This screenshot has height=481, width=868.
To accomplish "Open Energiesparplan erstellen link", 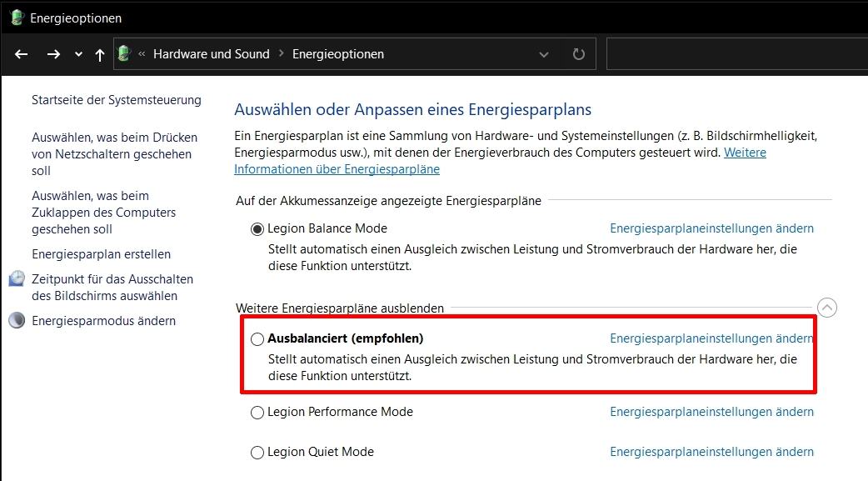I will [101, 254].
